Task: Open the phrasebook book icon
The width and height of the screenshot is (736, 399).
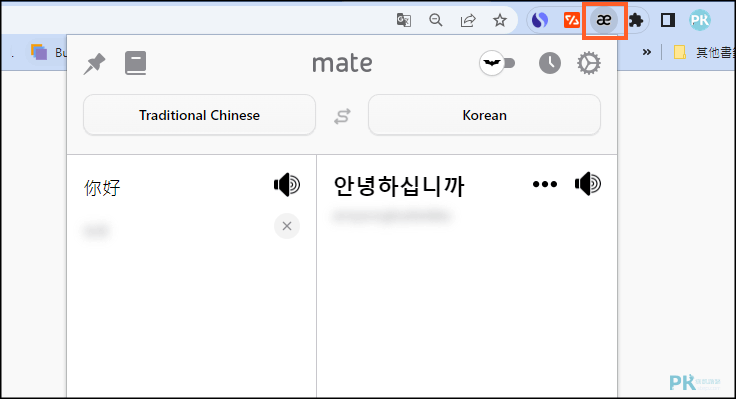Action: tap(136, 63)
